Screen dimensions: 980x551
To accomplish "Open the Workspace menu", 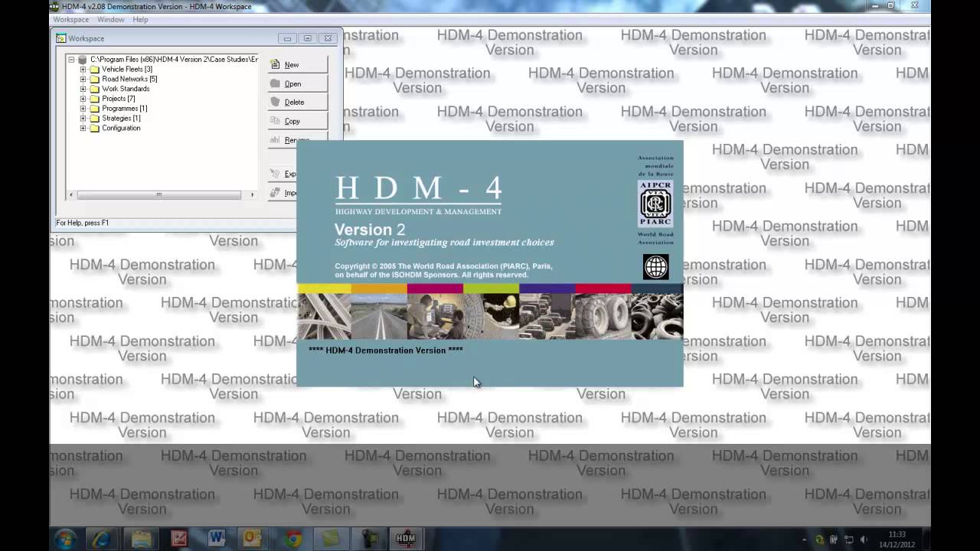I will point(70,19).
